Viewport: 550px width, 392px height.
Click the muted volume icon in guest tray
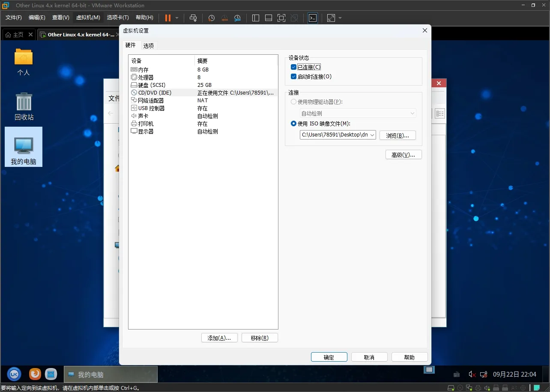472,374
